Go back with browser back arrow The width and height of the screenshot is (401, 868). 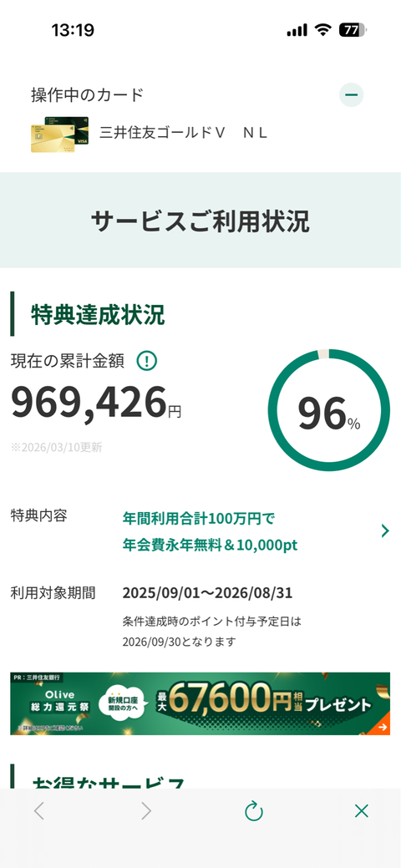tap(38, 811)
